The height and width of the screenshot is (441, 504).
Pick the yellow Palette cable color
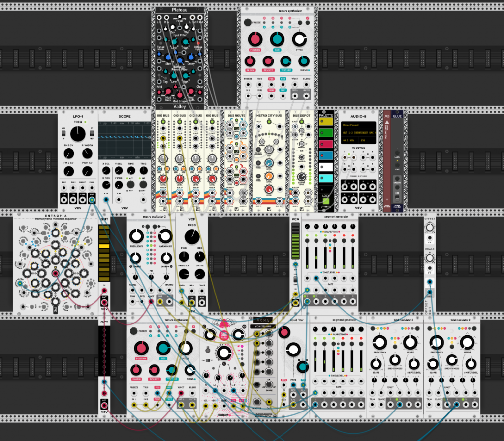[326, 121]
